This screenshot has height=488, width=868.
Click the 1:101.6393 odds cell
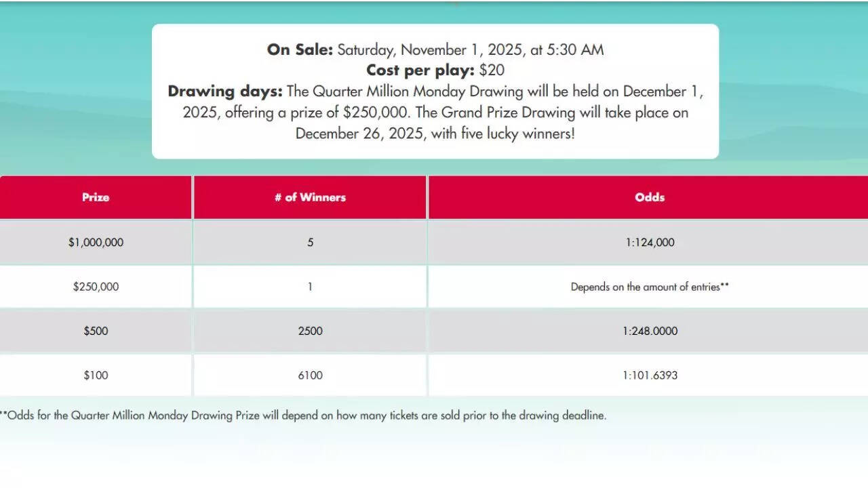tap(650, 375)
